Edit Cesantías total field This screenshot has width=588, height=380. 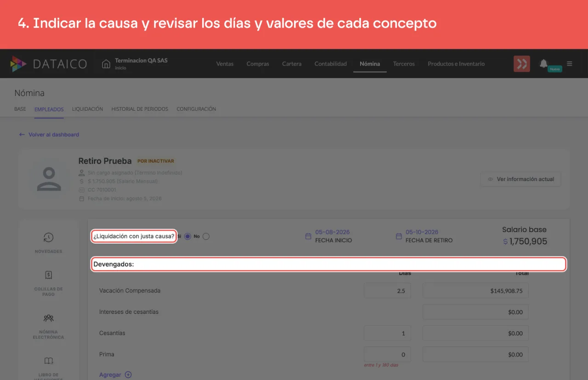tap(475, 333)
